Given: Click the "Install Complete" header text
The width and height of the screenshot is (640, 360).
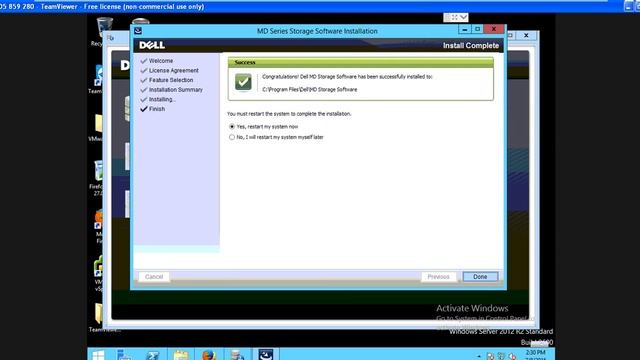Looking at the screenshot, I should (471, 45).
